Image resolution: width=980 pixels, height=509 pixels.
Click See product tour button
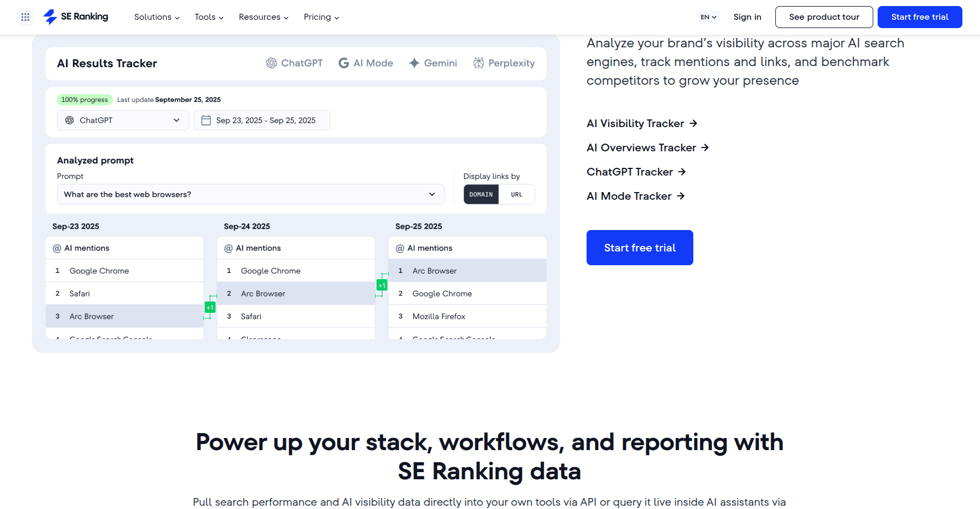[x=824, y=17]
